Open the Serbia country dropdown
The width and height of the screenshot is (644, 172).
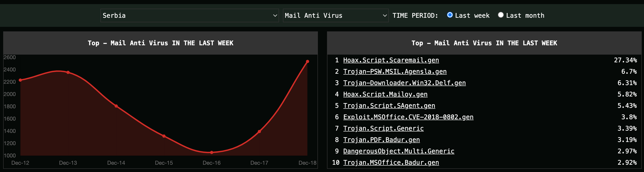(x=190, y=15)
